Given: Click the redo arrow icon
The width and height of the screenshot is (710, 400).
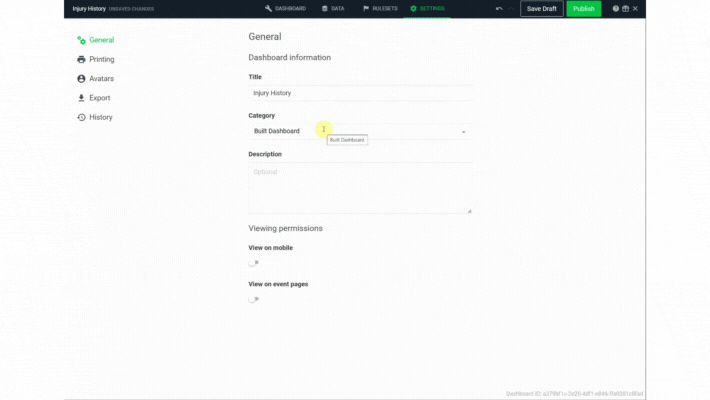Looking at the screenshot, I should pos(511,9).
